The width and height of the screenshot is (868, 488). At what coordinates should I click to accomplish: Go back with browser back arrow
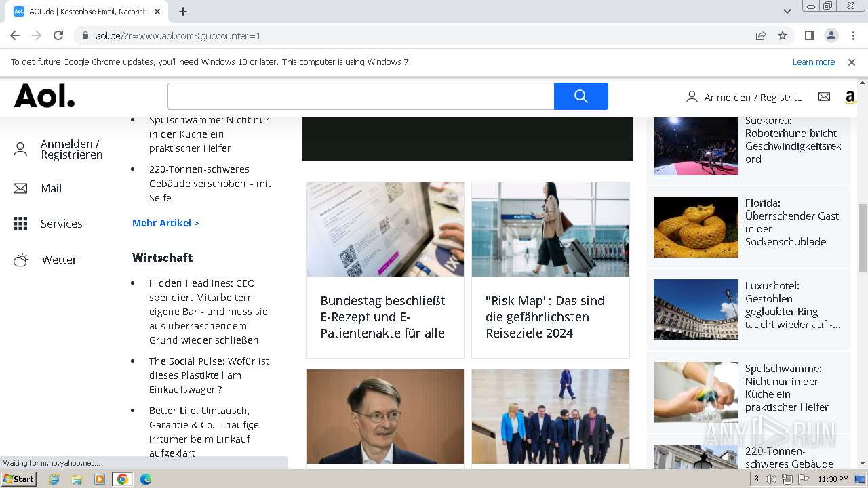point(15,35)
